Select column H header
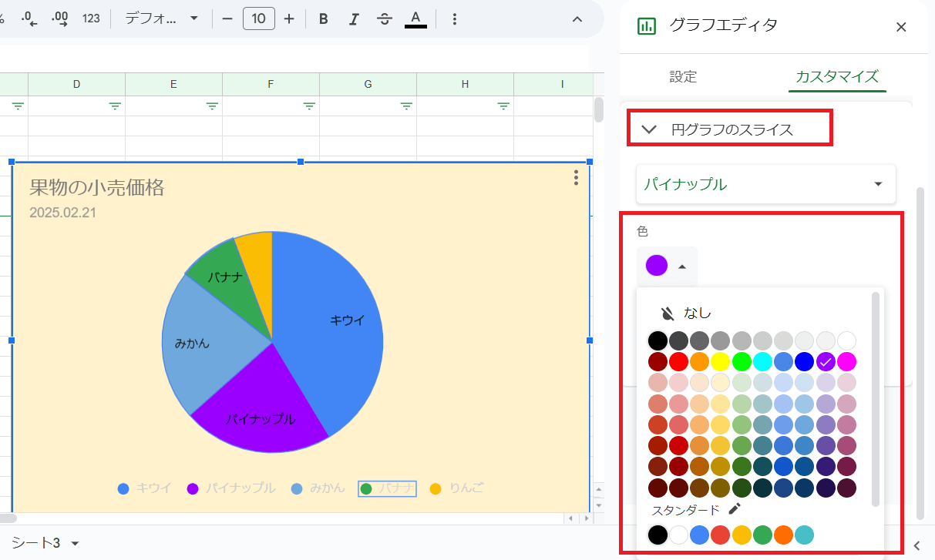This screenshot has width=935, height=560. [465, 84]
